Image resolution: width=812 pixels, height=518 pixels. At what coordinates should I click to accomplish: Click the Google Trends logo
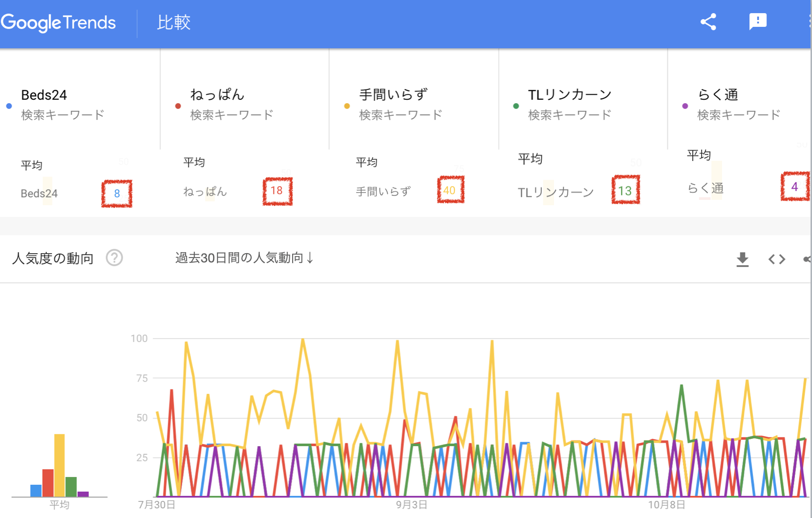click(x=58, y=22)
